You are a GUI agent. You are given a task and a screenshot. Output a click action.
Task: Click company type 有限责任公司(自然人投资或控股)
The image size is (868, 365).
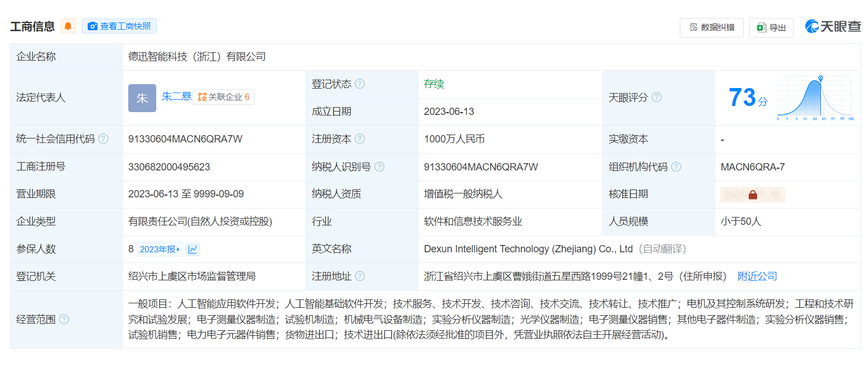coord(200,221)
